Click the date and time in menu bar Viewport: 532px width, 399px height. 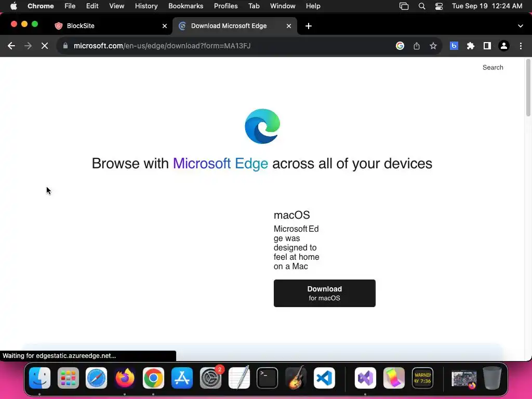(x=487, y=6)
